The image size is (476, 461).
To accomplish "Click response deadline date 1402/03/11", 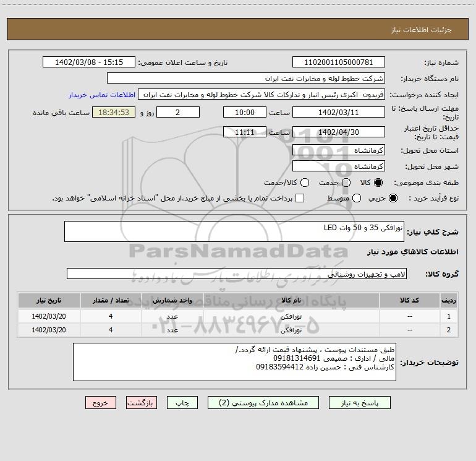I will (x=339, y=112).
